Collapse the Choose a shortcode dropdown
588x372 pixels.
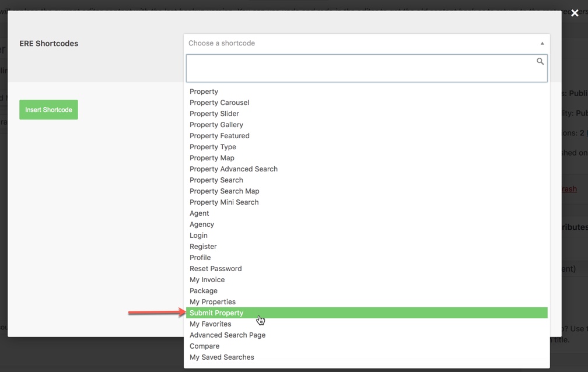point(367,43)
